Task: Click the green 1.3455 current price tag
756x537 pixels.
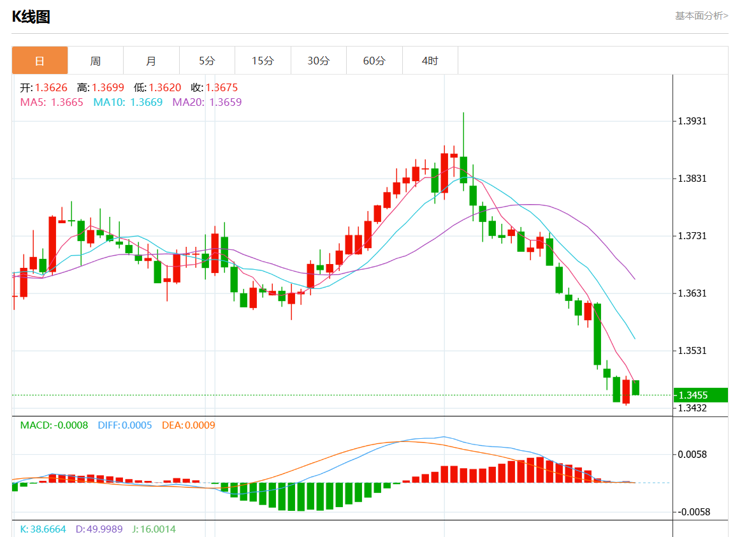Action: coord(701,395)
